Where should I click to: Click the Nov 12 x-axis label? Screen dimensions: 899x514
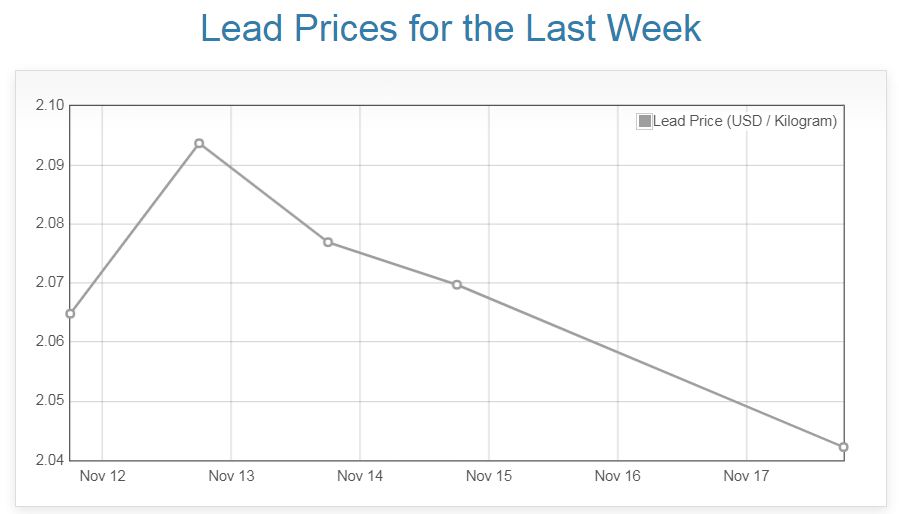tap(102, 476)
